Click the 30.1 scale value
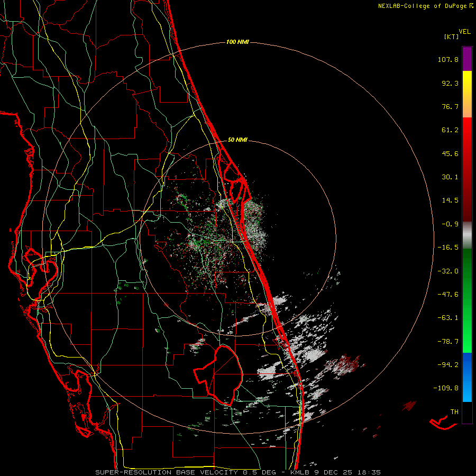The height and width of the screenshot is (476, 476). coord(450,177)
